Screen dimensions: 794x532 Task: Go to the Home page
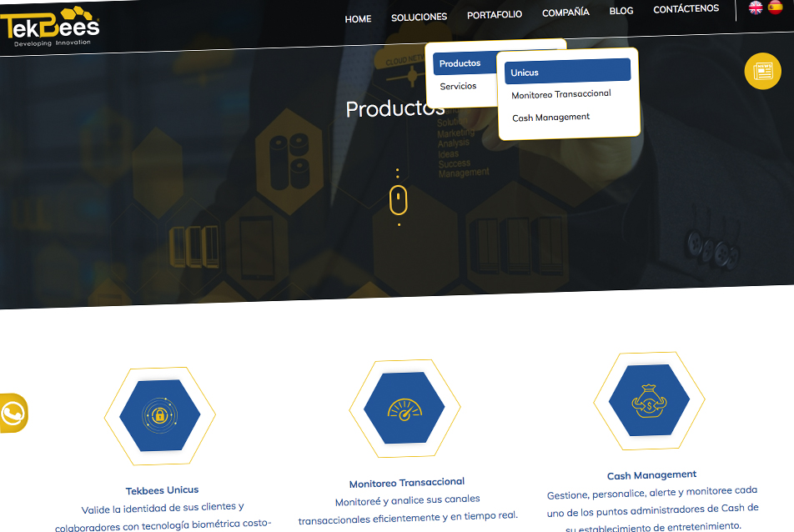click(x=358, y=19)
